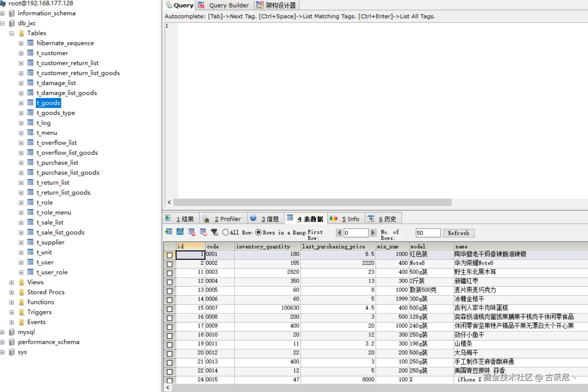Image resolution: width=588 pixels, height=392 pixels.
Task: Click the sys database icon
Action: pyautogui.click(x=12, y=352)
